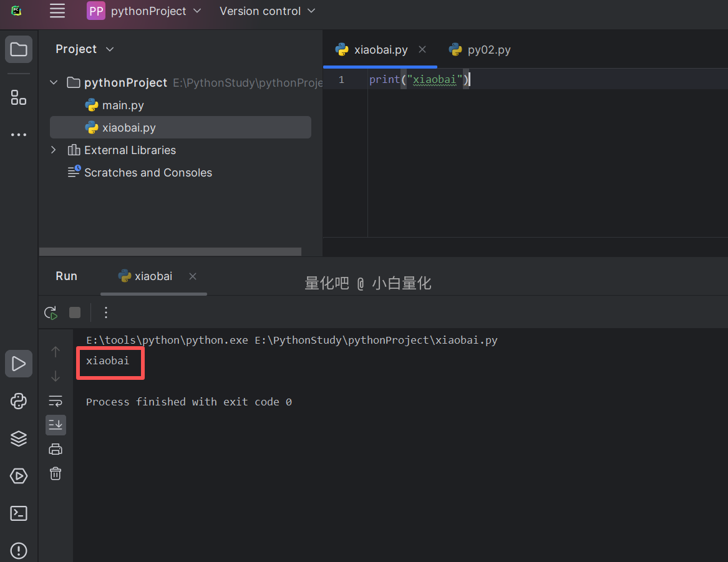Rerun the xiaobai script
This screenshot has height=562, width=728.
[51, 312]
